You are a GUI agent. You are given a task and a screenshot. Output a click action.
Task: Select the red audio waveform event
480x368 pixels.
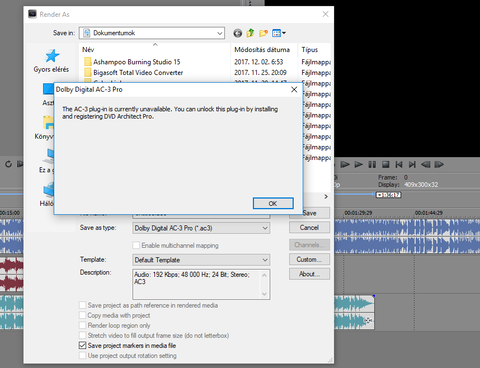[x=12, y=274]
